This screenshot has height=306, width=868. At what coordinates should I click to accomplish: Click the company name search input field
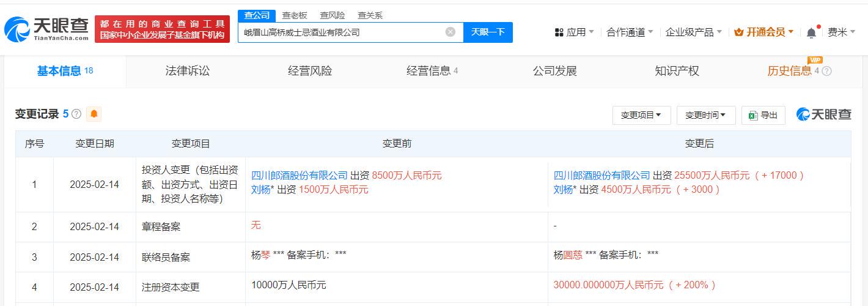(341, 32)
